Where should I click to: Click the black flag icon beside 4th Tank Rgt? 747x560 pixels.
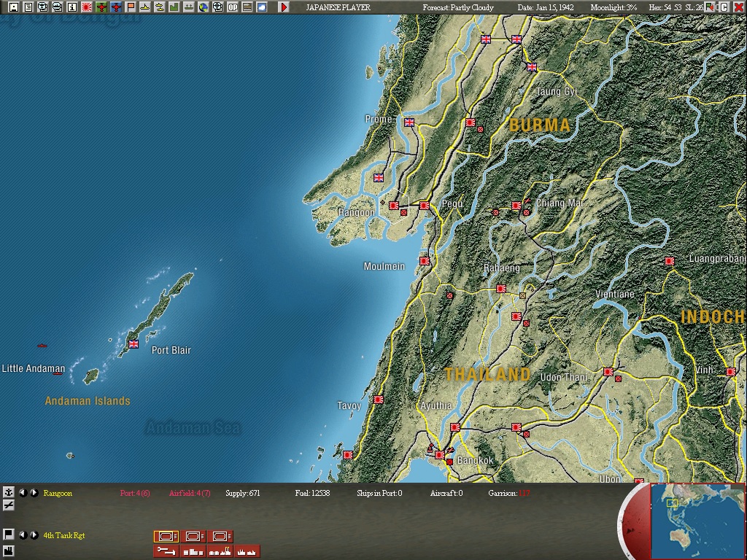coord(8,534)
